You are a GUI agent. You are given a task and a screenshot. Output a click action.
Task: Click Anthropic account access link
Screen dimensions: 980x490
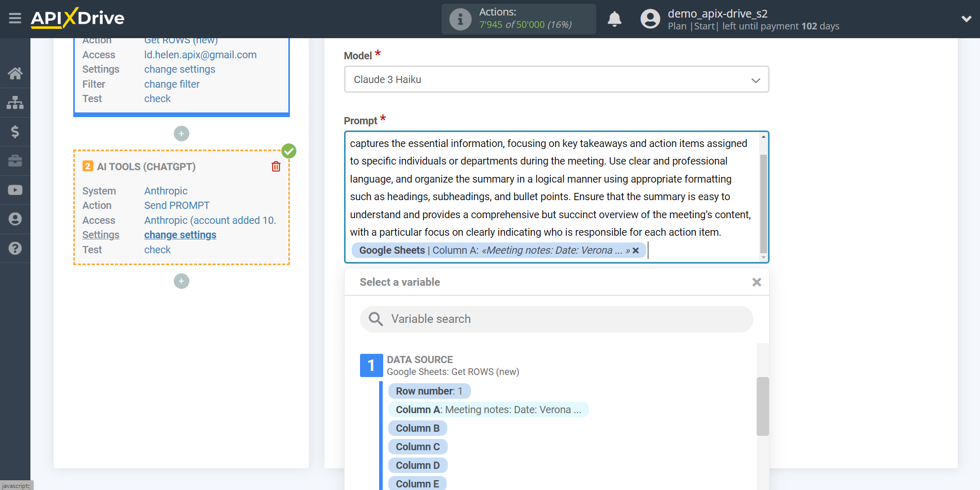point(210,220)
